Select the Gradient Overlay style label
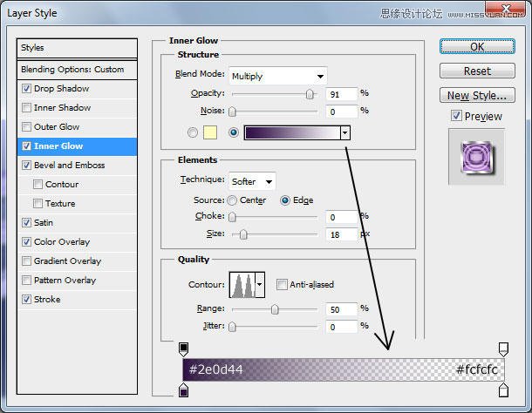Image resolution: width=532 pixels, height=413 pixels. pos(67,261)
